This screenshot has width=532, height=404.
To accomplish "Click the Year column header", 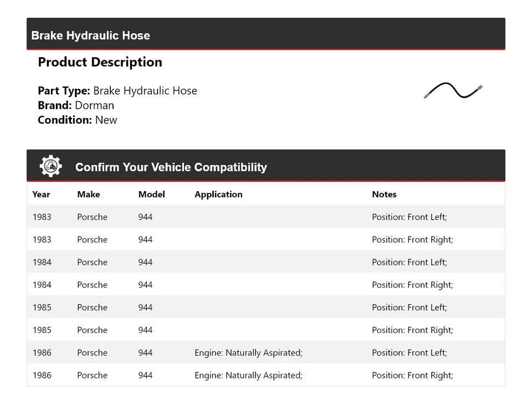I will pos(41,195).
